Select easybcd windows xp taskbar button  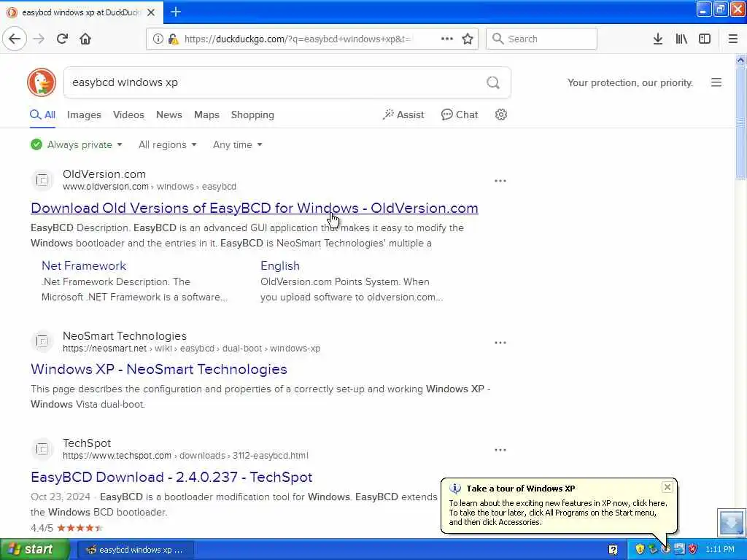point(135,550)
